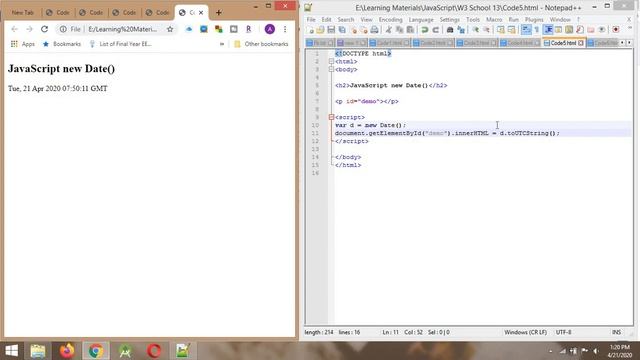The height and width of the screenshot is (360, 640).
Task: Click the Zoom Out icon in Notepad++
Action: coord(487,30)
